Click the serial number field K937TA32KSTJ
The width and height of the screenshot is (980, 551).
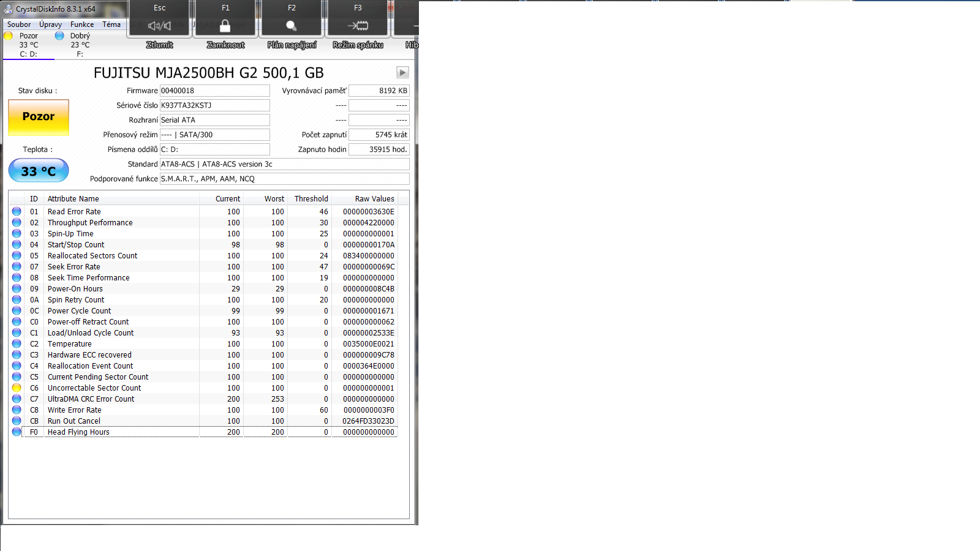click(214, 105)
